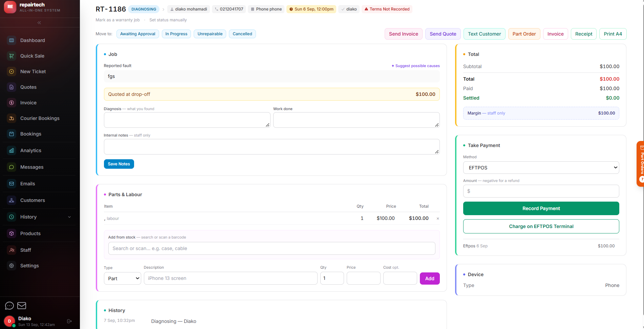Image resolution: width=644 pixels, height=329 pixels.
Task: Click the Print A4 button
Action: click(x=613, y=34)
